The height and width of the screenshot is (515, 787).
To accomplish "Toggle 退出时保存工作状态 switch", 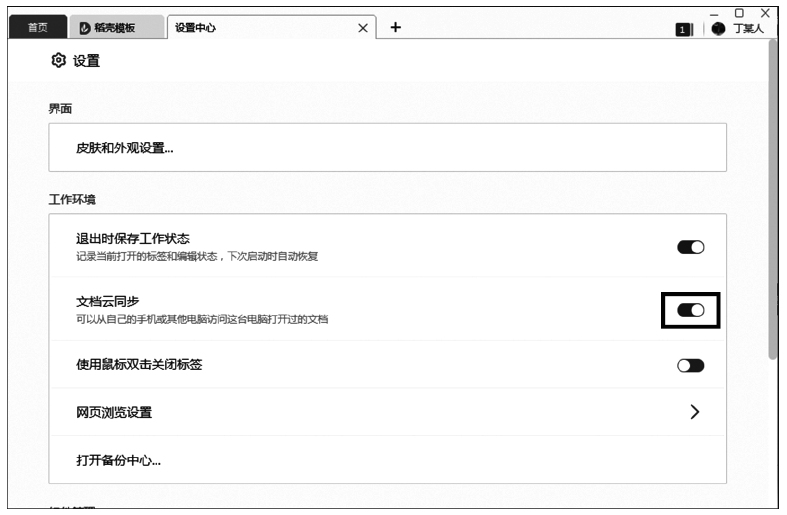I will (690, 247).
